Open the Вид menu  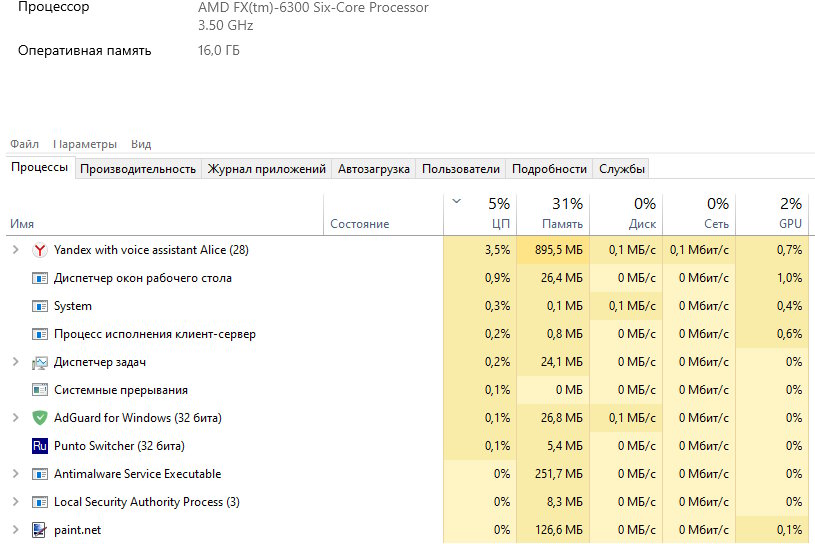click(141, 144)
